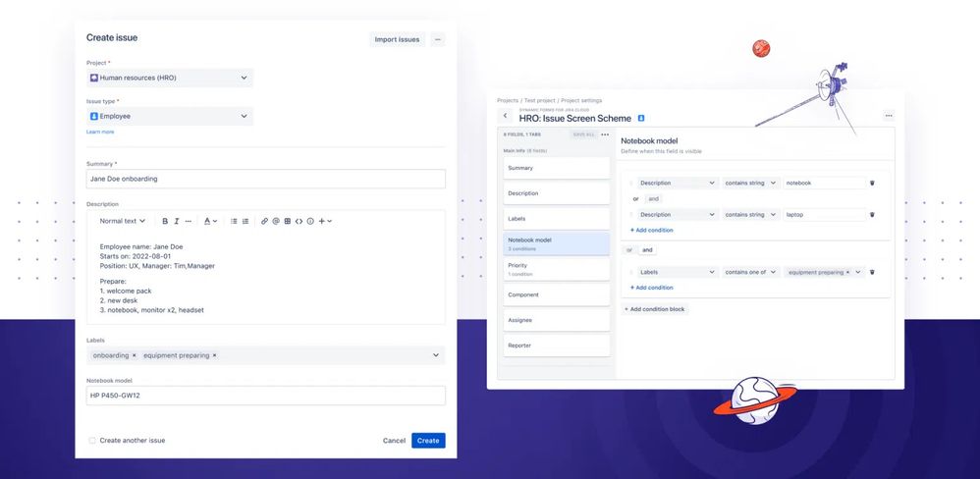Set between-block operator to 'and'

647,249
